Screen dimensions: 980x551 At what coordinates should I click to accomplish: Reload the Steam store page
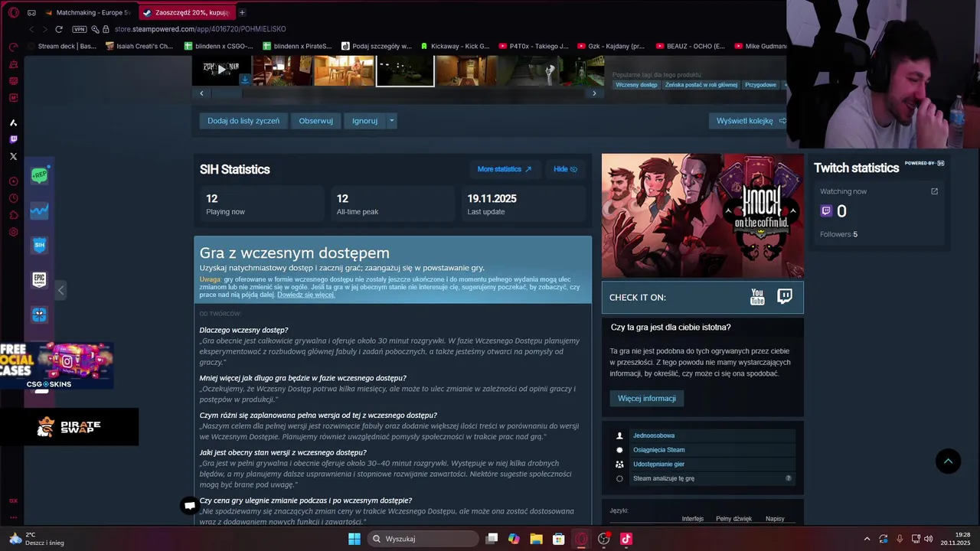(59, 29)
